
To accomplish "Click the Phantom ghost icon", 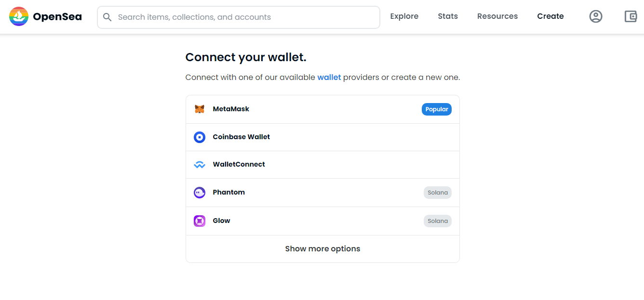I will [x=200, y=193].
